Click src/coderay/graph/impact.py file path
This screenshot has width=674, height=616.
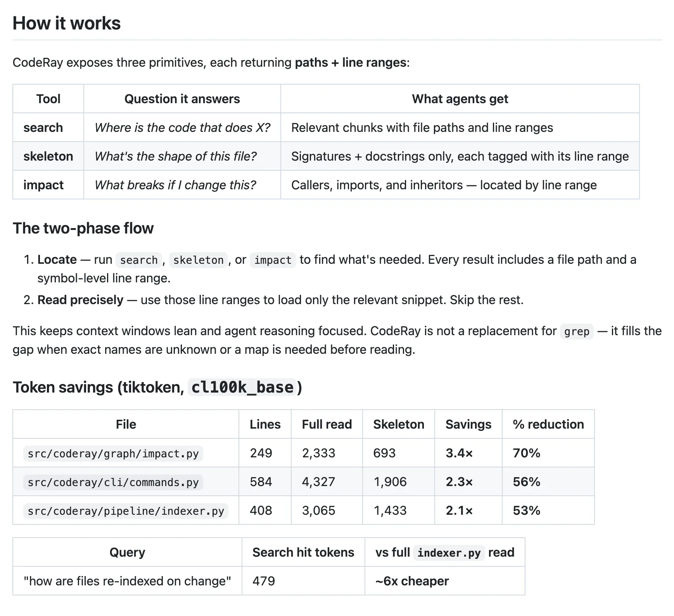113,453
